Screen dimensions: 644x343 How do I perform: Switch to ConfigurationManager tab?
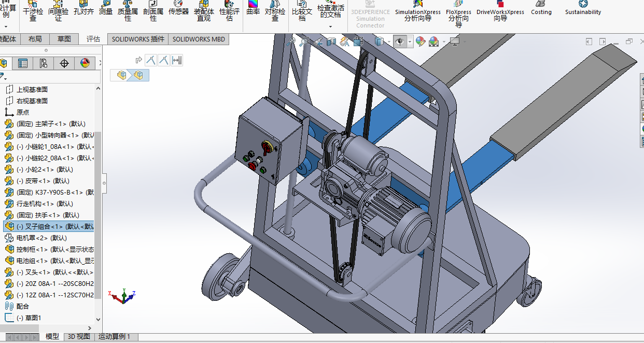44,63
